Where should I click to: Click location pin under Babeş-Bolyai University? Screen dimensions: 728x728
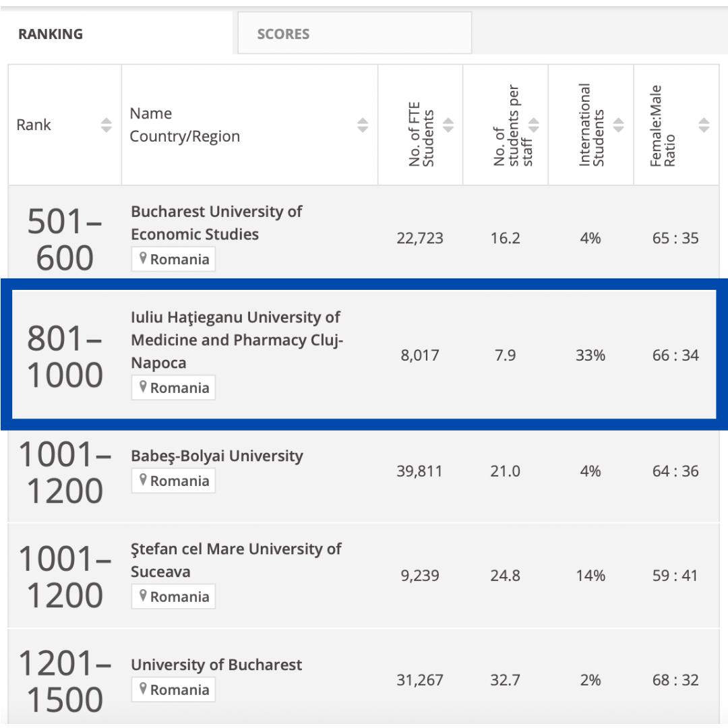(x=143, y=481)
